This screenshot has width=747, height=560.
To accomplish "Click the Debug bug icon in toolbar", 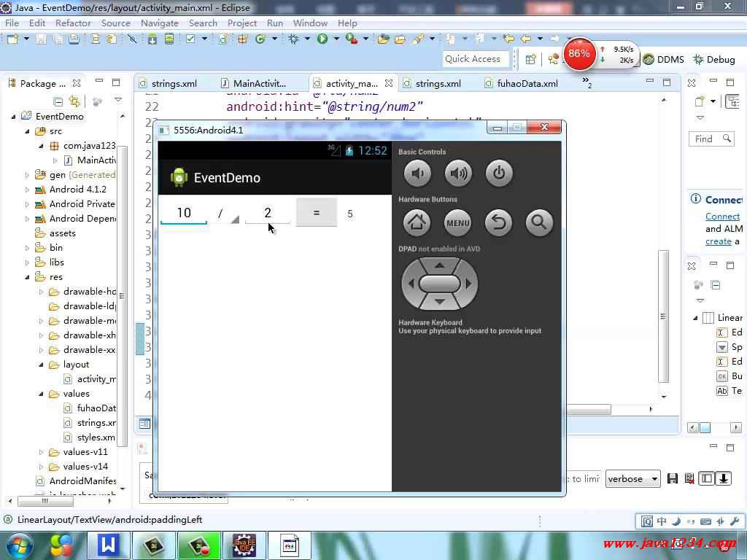I will coord(293,39).
